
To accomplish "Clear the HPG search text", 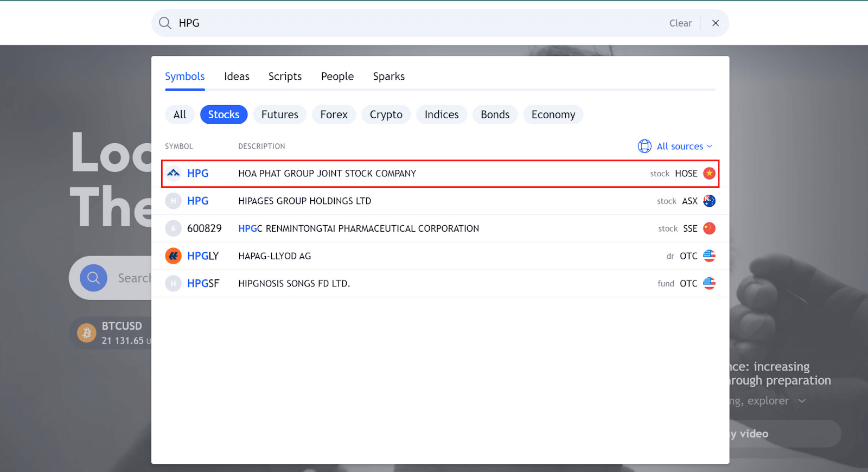I will pyautogui.click(x=680, y=23).
